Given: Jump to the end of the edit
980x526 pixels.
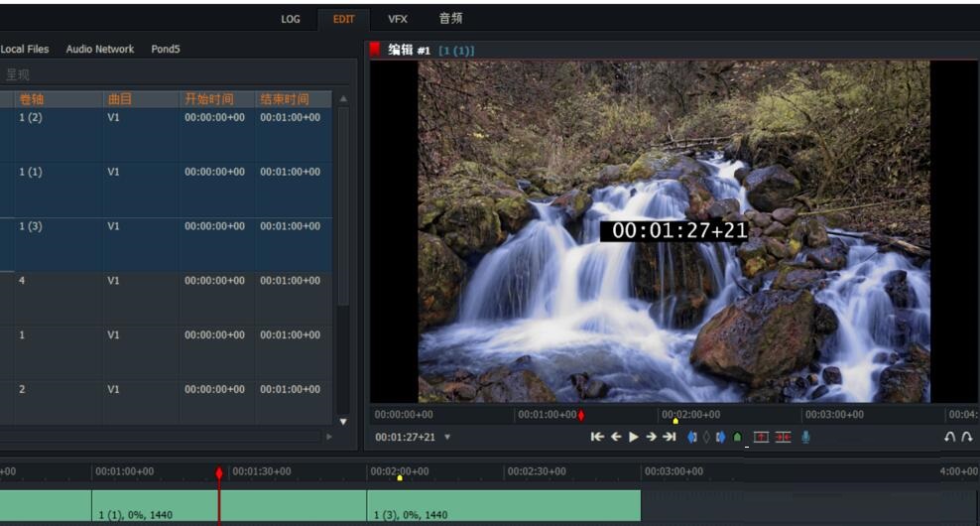Looking at the screenshot, I should coord(670,437).
